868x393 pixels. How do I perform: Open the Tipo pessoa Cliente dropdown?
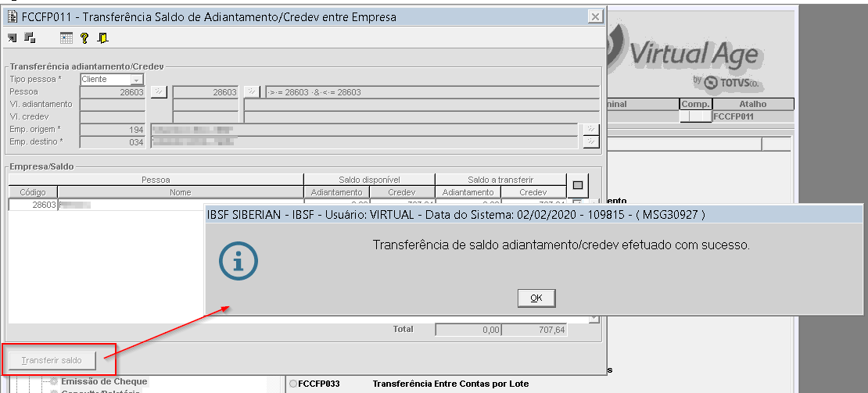tap(135, 80)
